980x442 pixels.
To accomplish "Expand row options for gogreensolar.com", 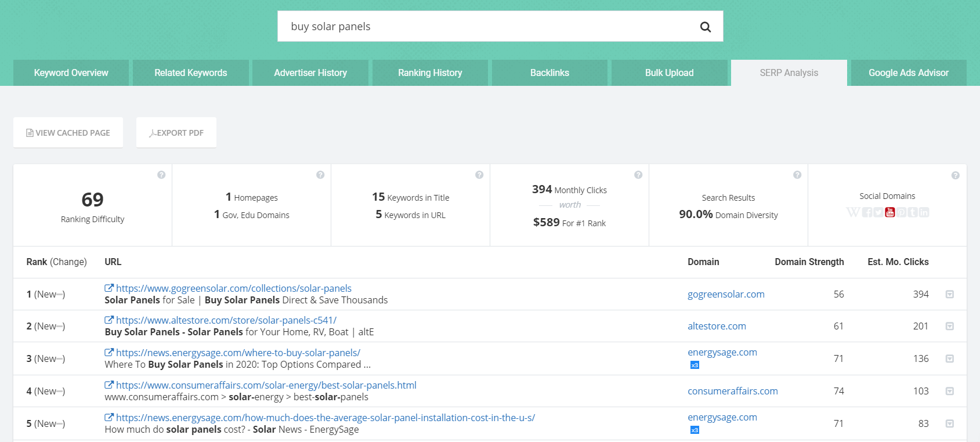I will 950,294.
